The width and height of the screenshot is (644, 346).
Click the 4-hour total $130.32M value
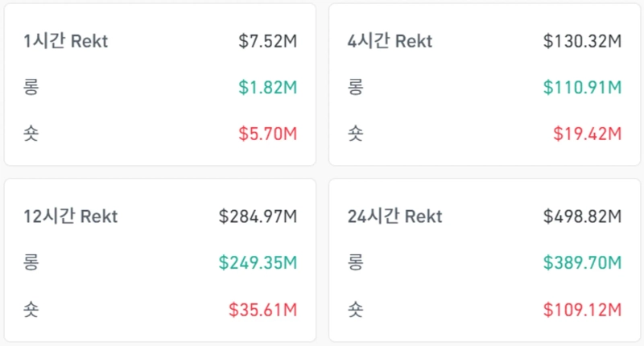pos(582,41)
